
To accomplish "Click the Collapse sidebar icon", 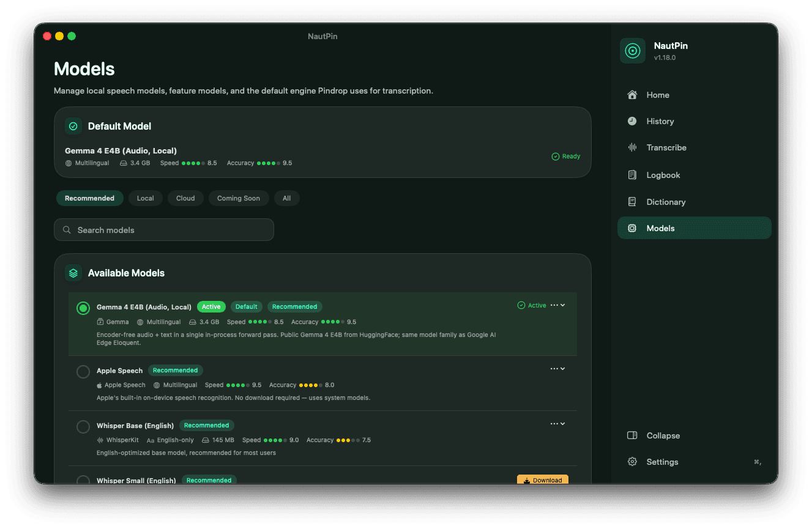I will click(632, 435).
